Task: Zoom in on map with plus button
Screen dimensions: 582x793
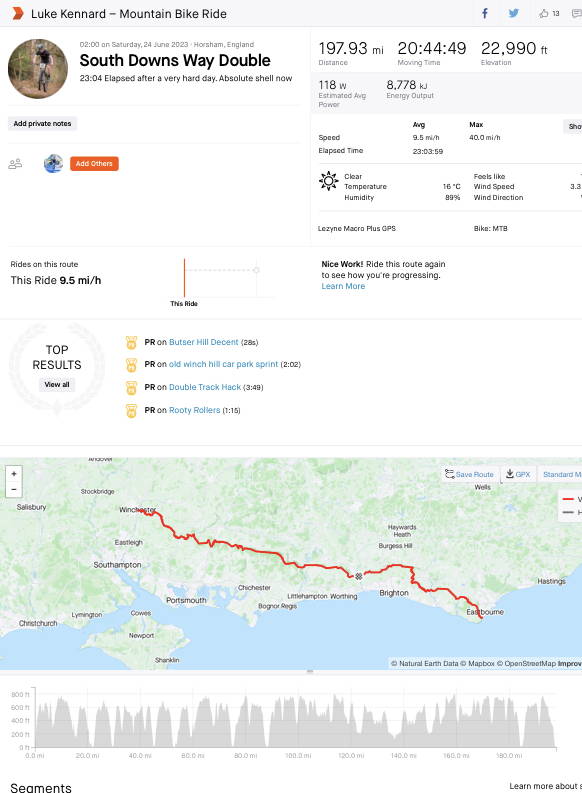Action: click(14, 474)
